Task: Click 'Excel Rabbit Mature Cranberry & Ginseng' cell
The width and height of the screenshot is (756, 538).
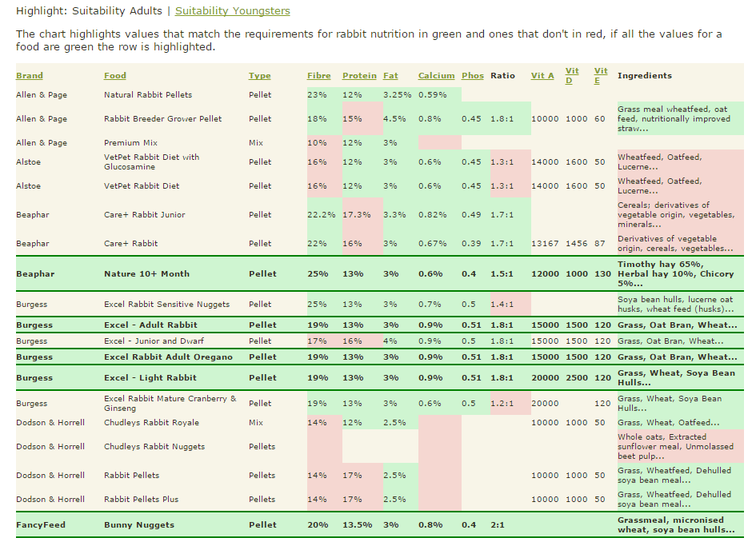Action: [x=170, y=403]
